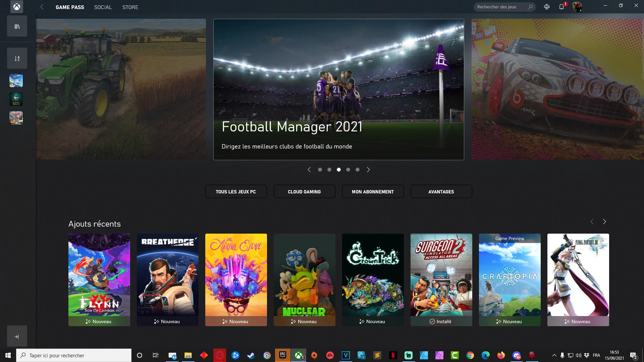The width and height of the screenshot is (644, 362).
Task: Open Steam from the taskbar
Action: click(x=251, y=355)
